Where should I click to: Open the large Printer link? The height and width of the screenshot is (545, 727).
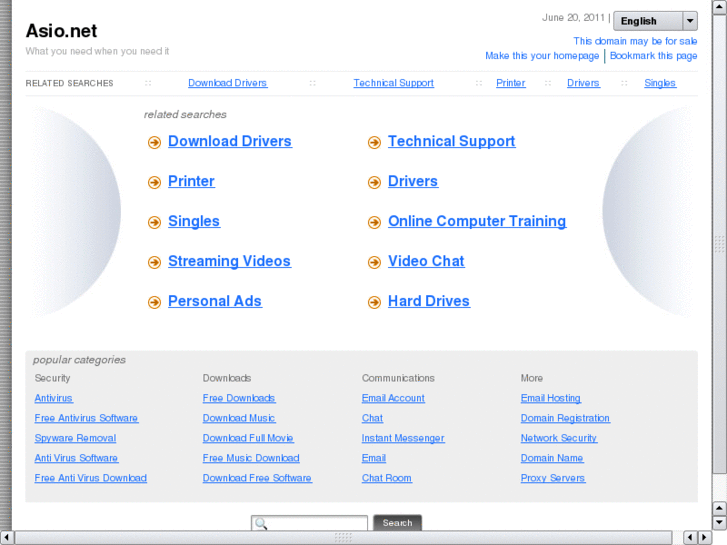click(x=191, y=181)
